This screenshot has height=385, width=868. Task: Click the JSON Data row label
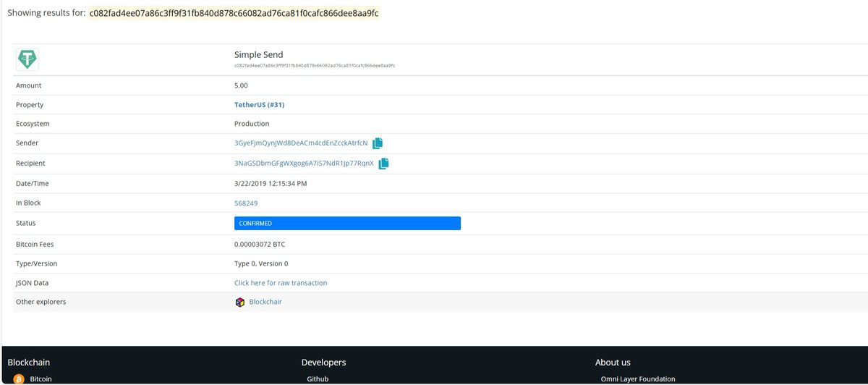pyautogui.click(x=32, y=283)
